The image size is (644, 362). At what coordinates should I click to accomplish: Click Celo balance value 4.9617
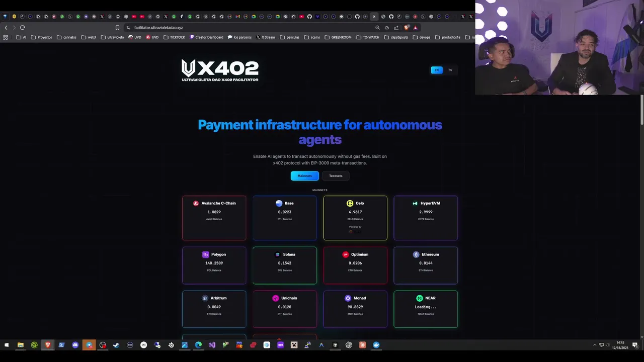[x=355, y=212]
